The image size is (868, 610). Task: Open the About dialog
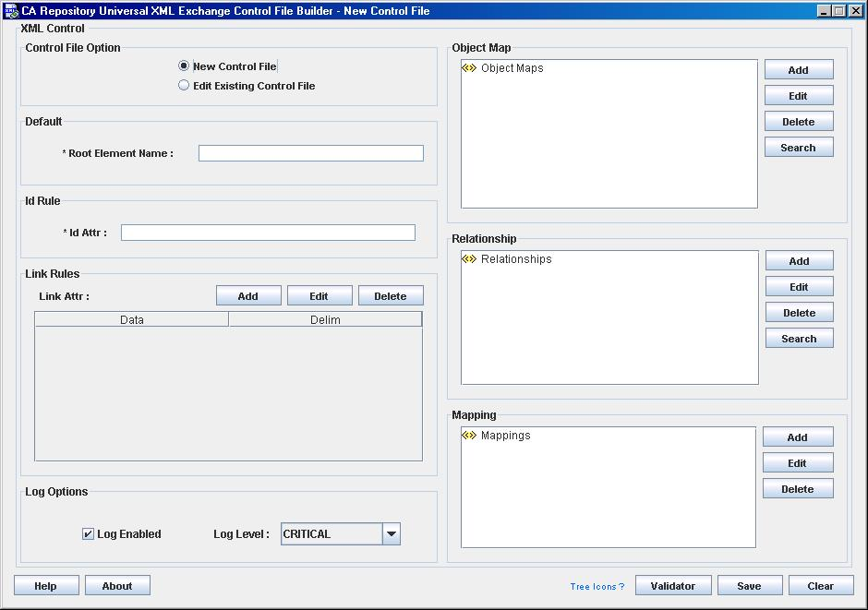pyautogui.click(x=117, y=586)
